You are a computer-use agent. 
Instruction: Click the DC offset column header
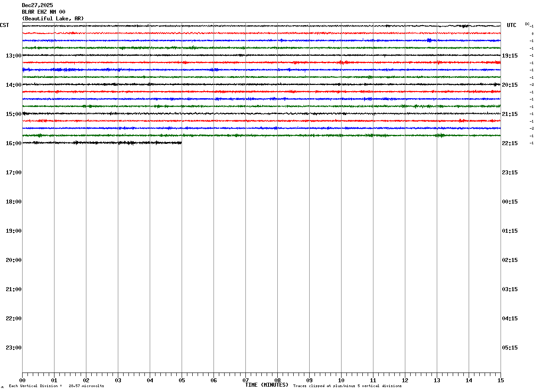527,24
